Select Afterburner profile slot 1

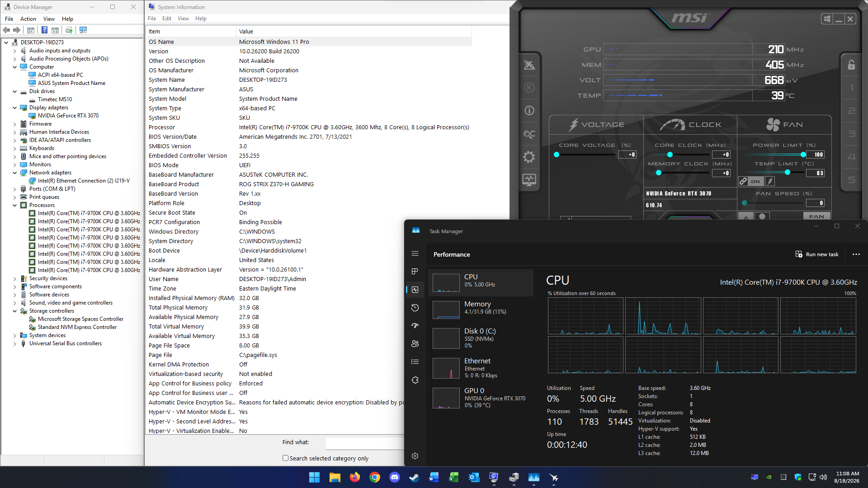(851, 88)
